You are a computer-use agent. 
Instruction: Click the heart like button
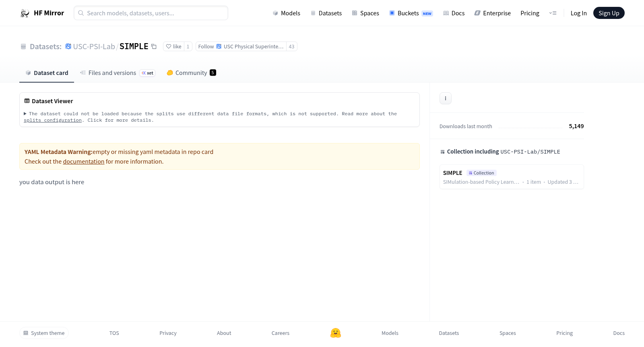[173, 46]
